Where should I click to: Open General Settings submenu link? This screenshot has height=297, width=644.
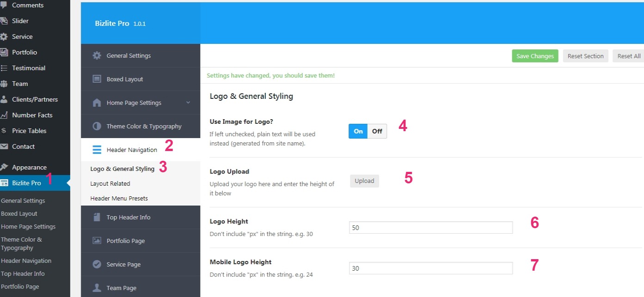23,200
